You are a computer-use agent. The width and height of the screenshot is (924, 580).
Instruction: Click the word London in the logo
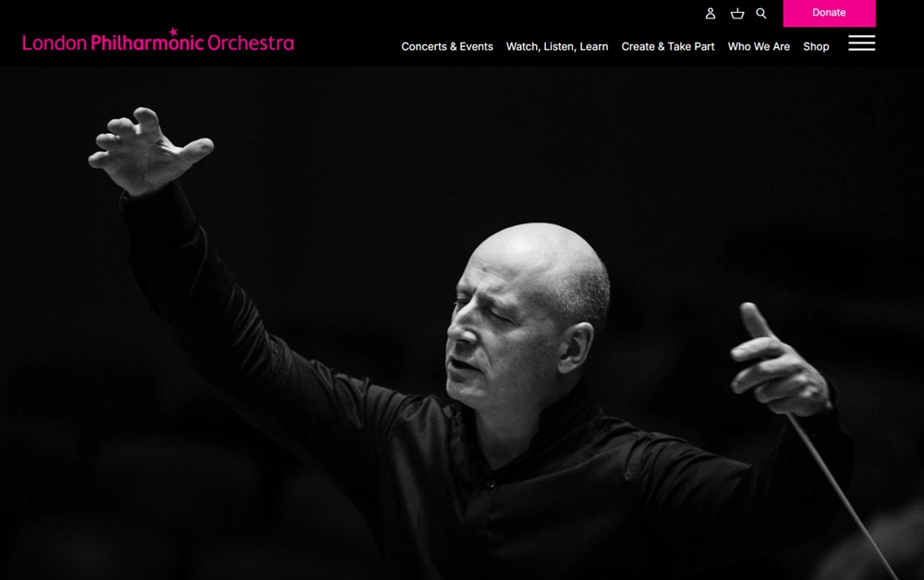point(55,43)
